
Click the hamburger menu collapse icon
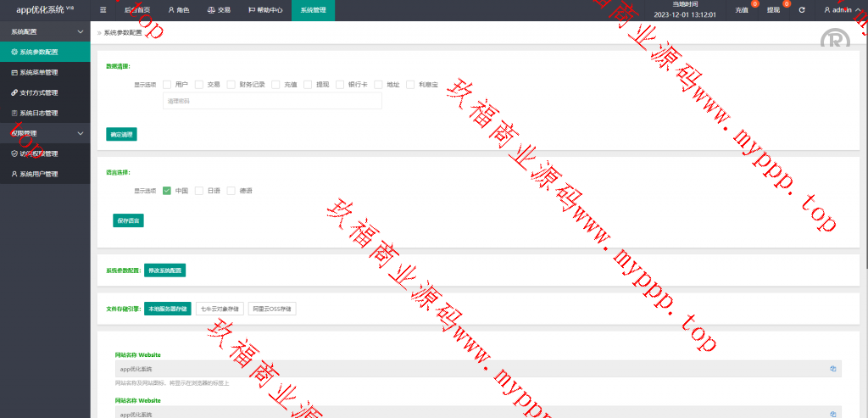[103, 10]
